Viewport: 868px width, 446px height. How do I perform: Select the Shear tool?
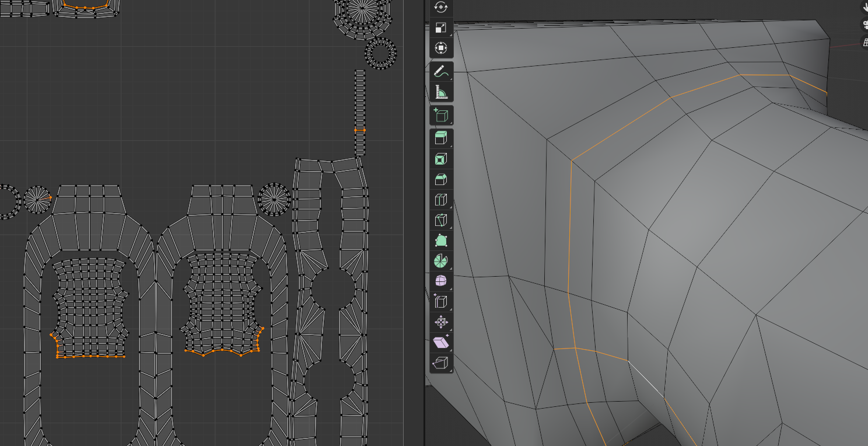click(x=442, y=343)
